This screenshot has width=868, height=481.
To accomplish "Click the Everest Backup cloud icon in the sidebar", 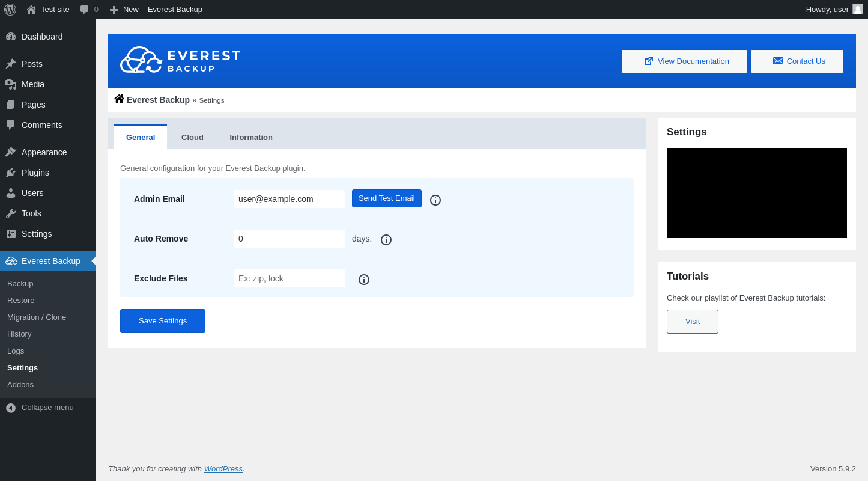I will click(x=11, y=261).
